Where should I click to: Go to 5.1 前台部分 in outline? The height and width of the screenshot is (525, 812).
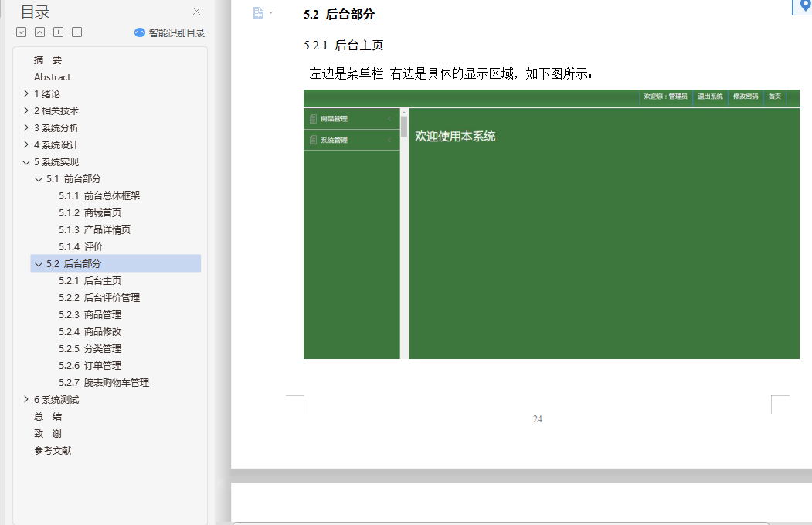tap(73, 179)
